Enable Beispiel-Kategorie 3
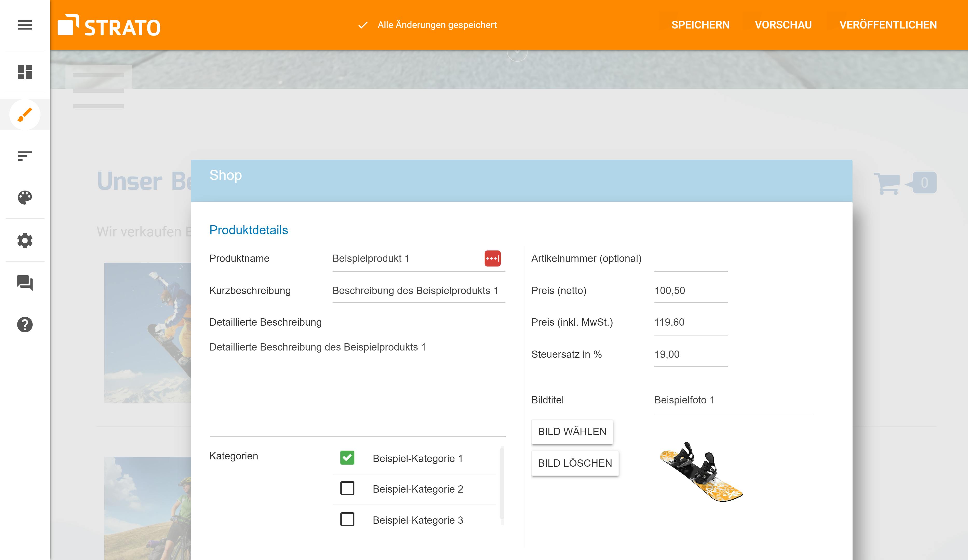This screenshot has height=560, width=968. [347, 520]
